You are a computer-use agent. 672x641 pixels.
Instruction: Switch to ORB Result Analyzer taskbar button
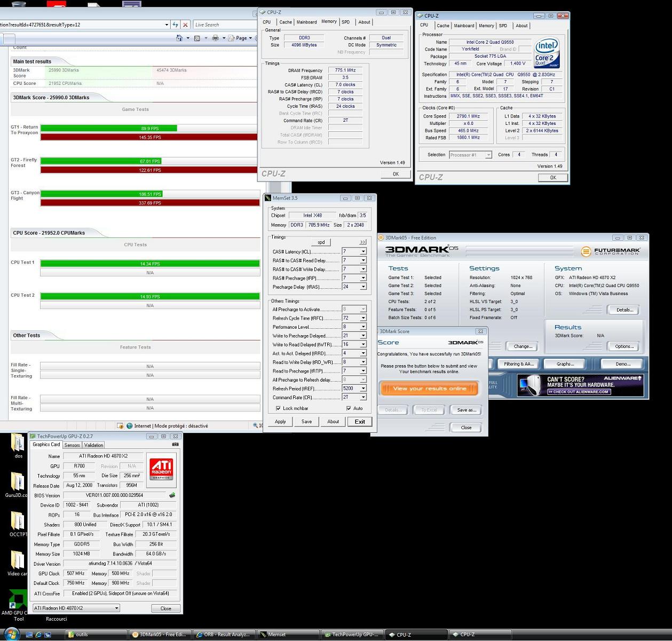223,635
